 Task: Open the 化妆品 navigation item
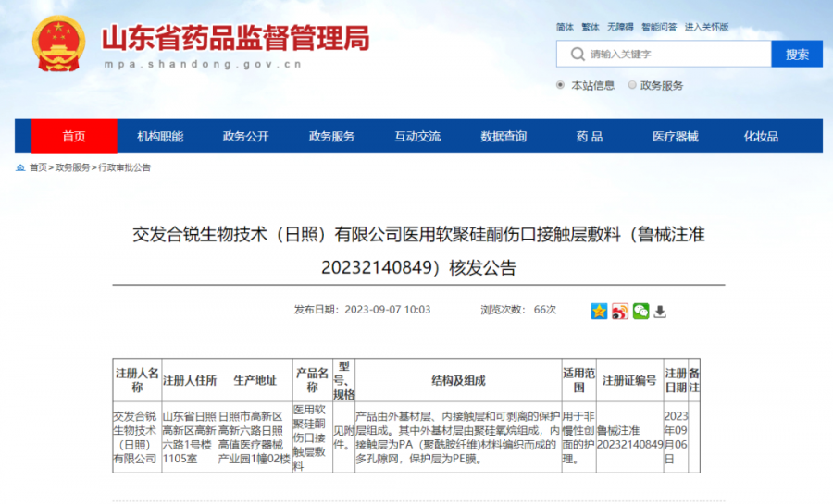click(x=761, y=136)
